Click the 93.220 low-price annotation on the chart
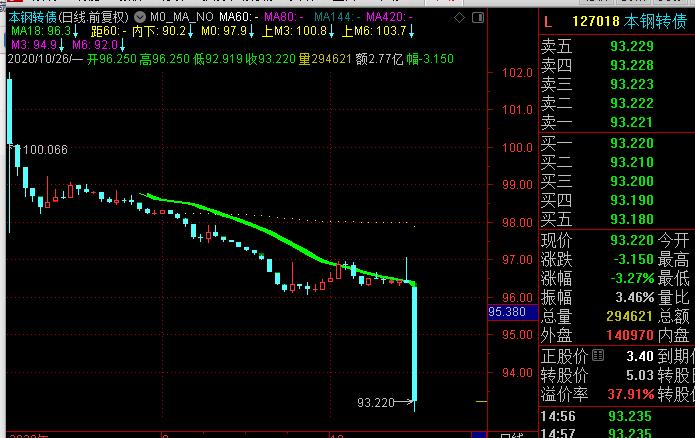Image resolution: width=695 pixels, height=438 pixels. pos(375,403)
